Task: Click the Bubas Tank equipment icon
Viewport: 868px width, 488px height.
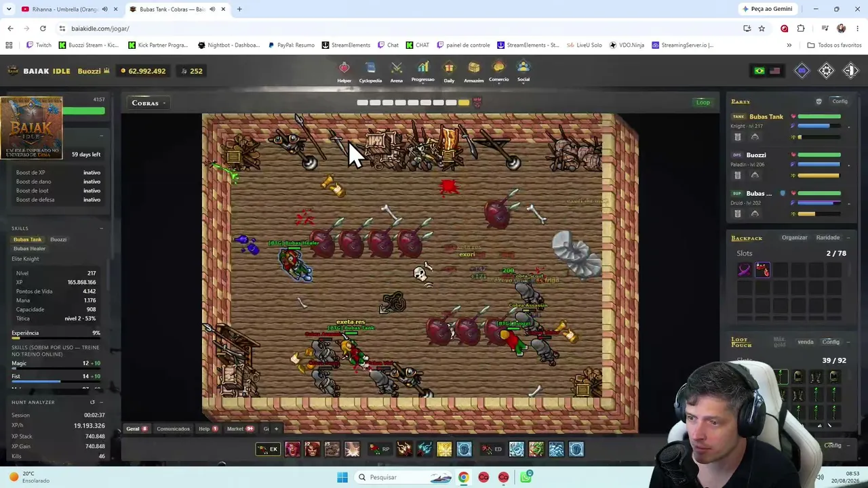Action: click(x=738, y=137)
